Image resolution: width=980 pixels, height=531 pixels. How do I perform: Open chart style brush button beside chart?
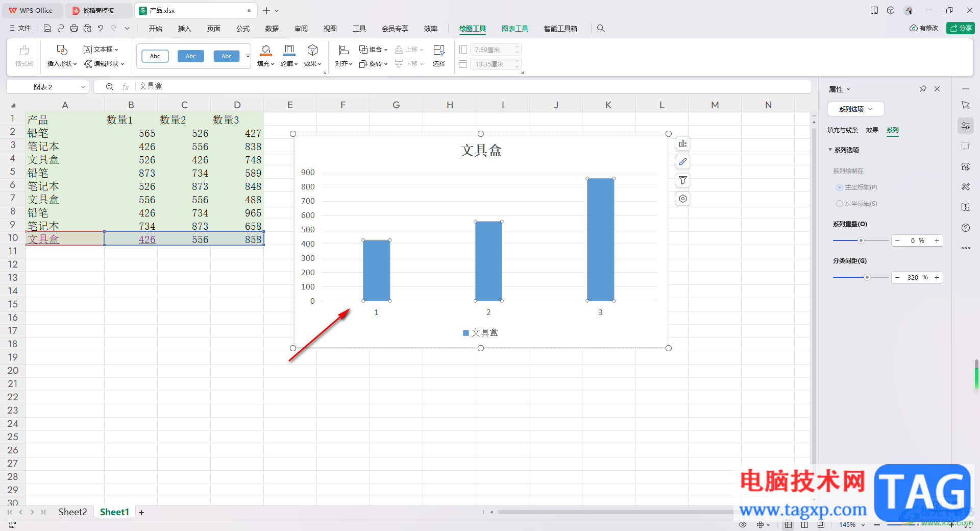683,162
